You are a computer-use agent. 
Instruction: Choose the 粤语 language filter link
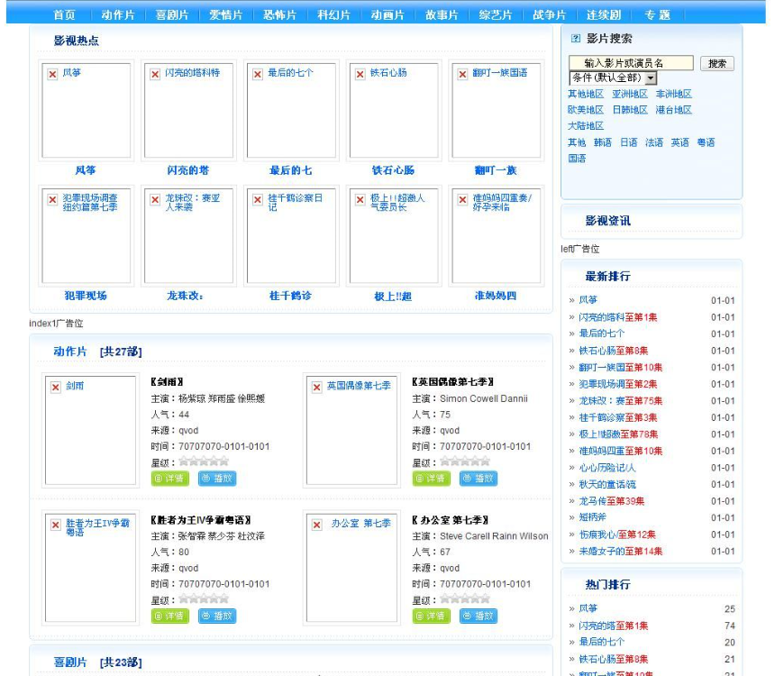click(x=706, y=142)
